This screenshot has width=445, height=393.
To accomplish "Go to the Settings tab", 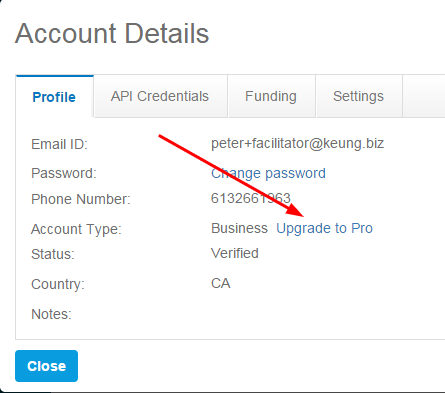I will coord(359,96).
